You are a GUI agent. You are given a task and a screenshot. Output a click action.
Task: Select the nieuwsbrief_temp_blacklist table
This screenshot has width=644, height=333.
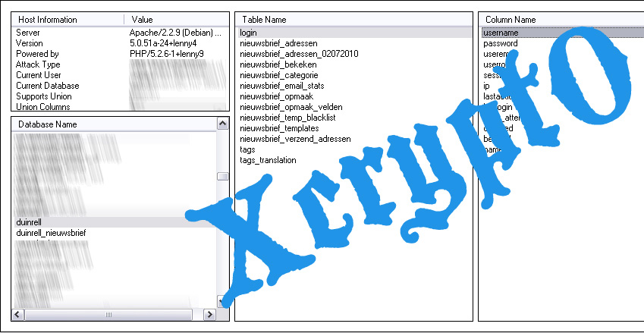point(288,118)
